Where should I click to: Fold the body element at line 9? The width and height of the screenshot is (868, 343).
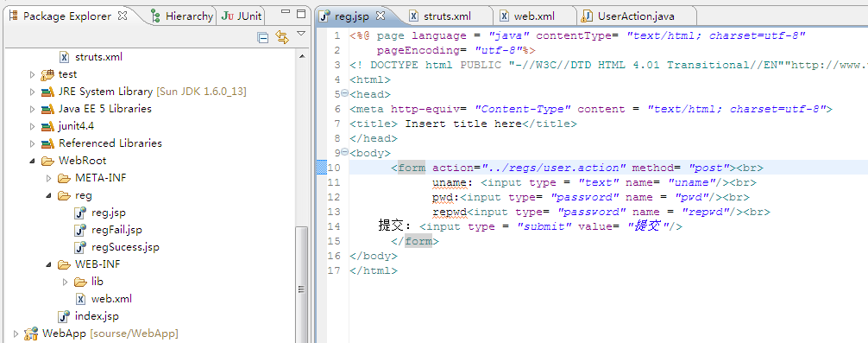[x=345, y=152]
